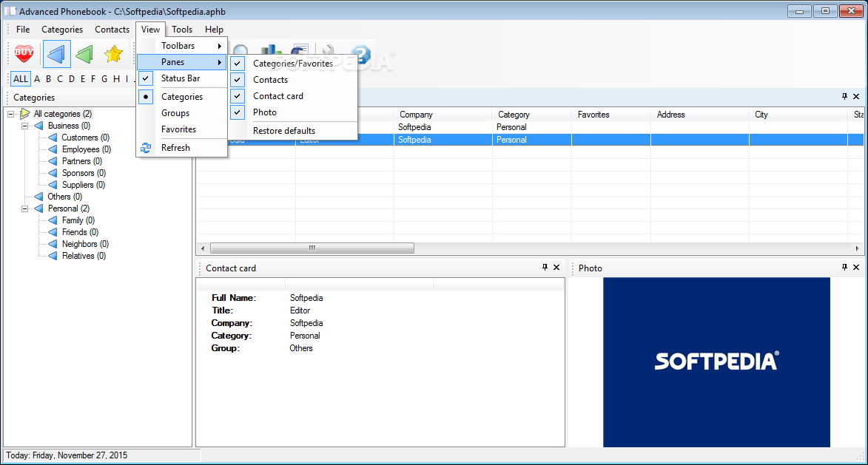Collapse the Business tree node

pos(24,126)
